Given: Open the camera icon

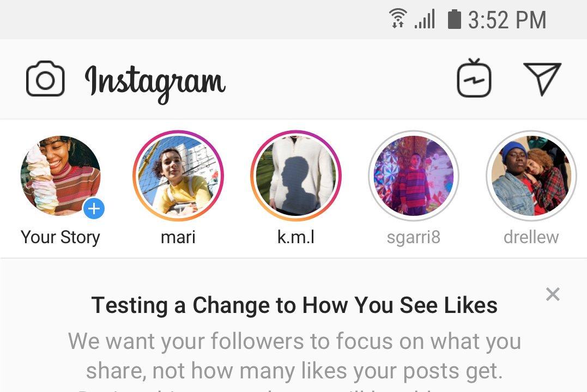Looking at the screenshot, I should [45, 80].
